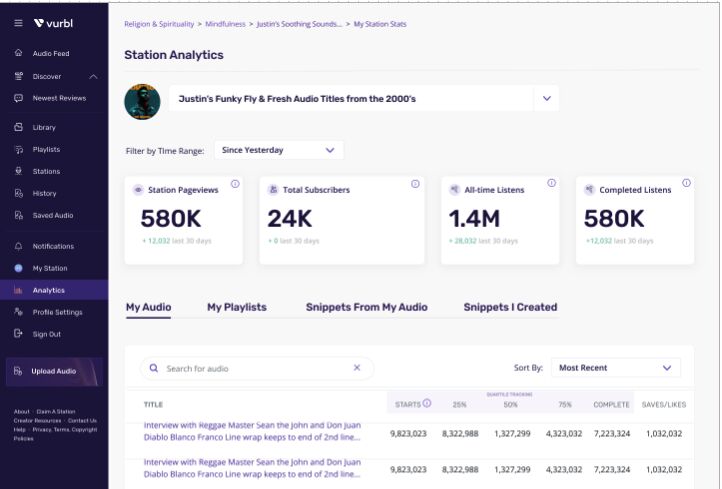The image size is (722, 489).
Task: Open Profile Settings in the sidebar
Action: [58, 312]
